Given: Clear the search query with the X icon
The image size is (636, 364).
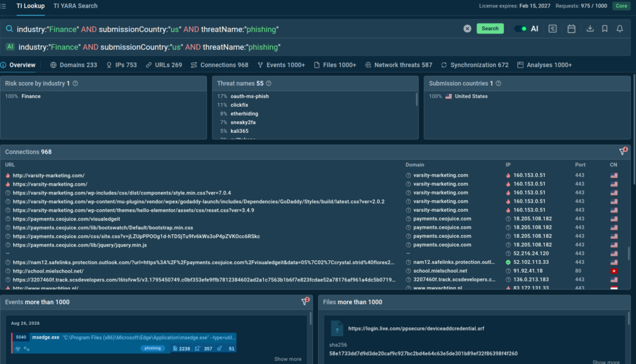Looking at the screenshot, I should (467, 29).
